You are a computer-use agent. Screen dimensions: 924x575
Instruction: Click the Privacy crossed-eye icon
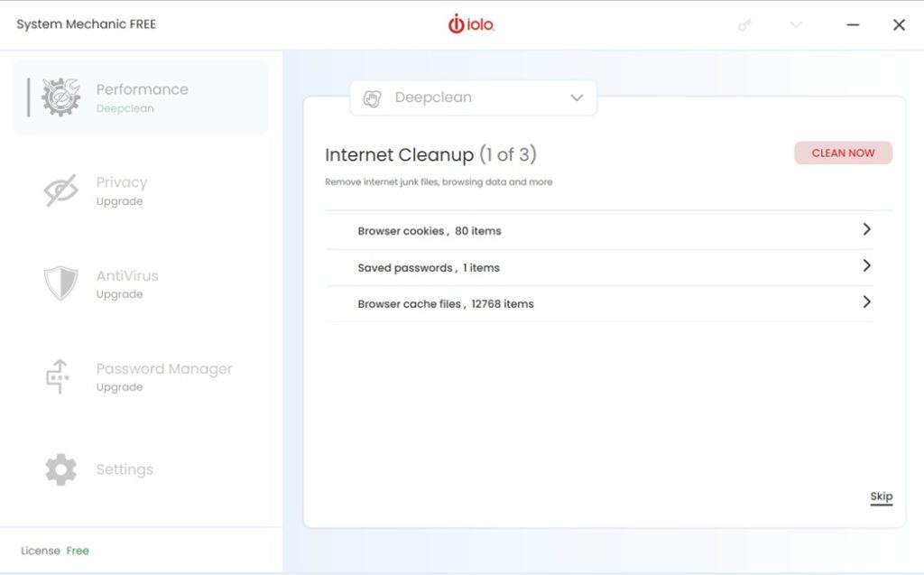pyautogui.click(x=60, y=190)
